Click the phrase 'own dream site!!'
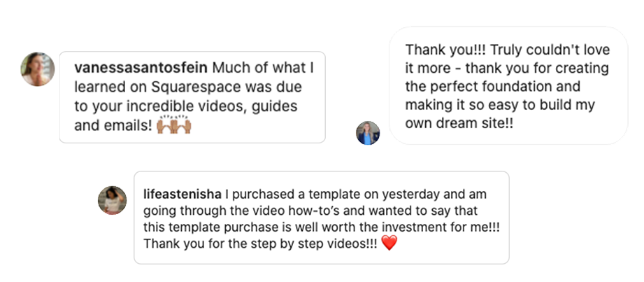The image size is (644, 282). pos(459,123)
